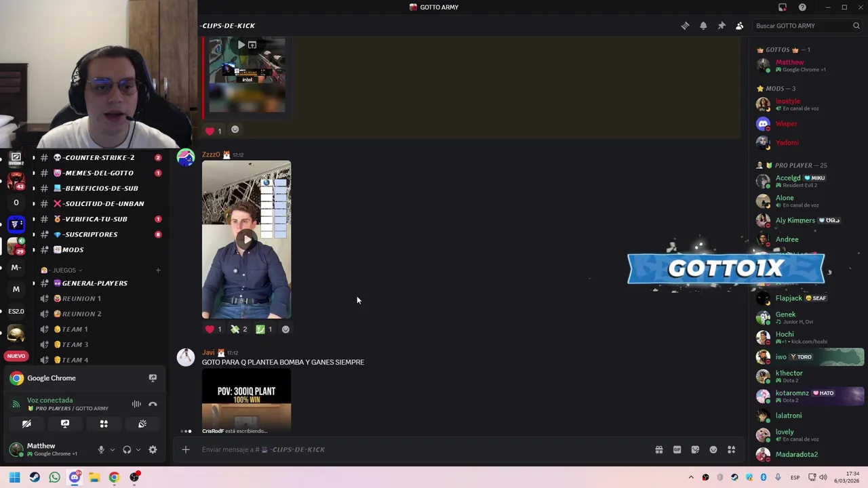Open the inbox icon in title bar
This screenshot has width=868, height=488.
[783, 7]
